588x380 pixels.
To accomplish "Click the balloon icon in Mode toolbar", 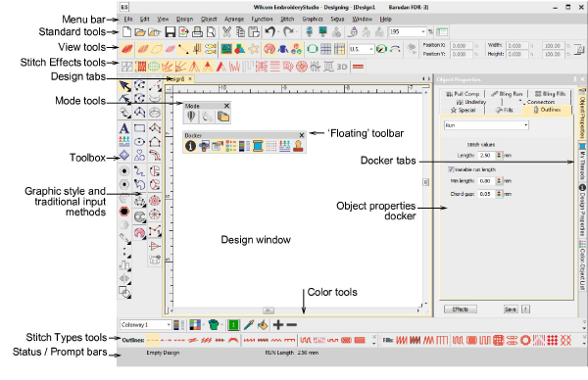I will [x=191, y=117].
